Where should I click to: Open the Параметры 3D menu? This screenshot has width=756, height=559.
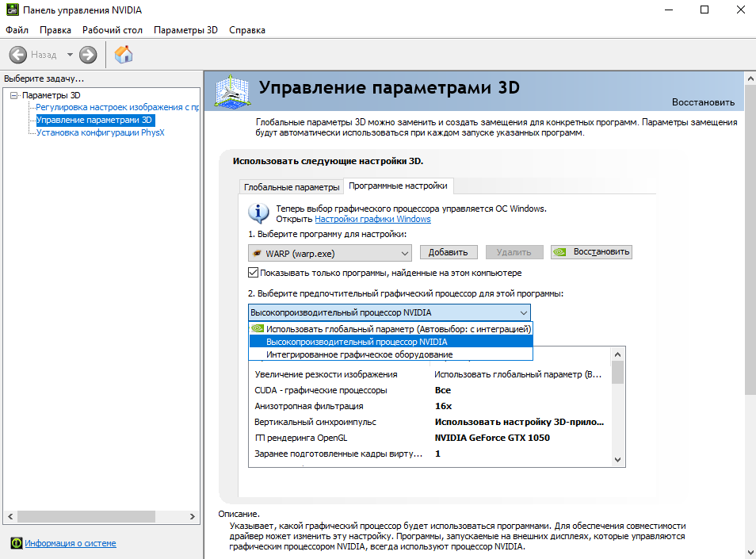(185, 30)
